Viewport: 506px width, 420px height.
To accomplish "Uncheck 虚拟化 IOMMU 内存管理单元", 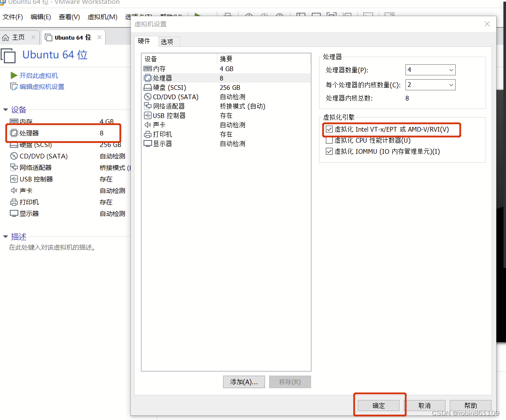I will pos(329,151).
